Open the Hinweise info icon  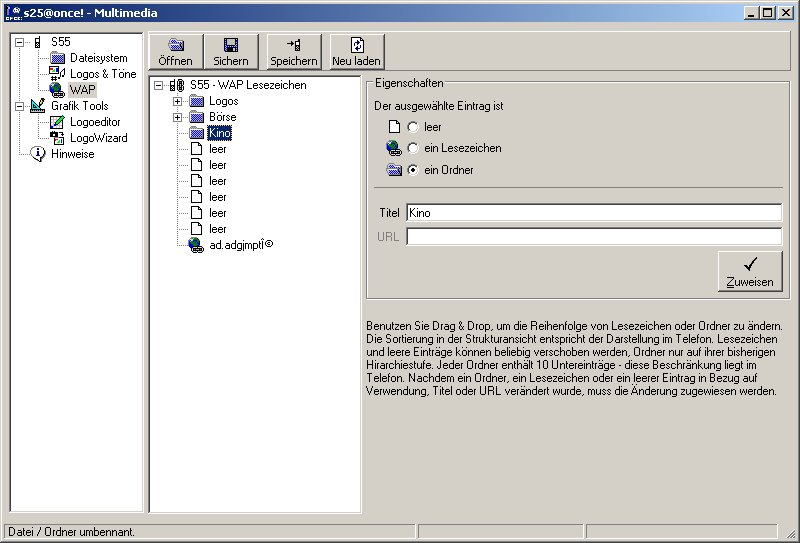38,154
